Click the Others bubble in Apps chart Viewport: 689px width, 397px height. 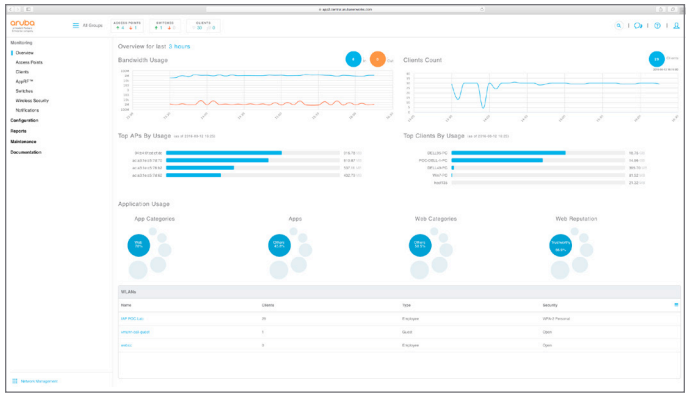coord(279,245)
